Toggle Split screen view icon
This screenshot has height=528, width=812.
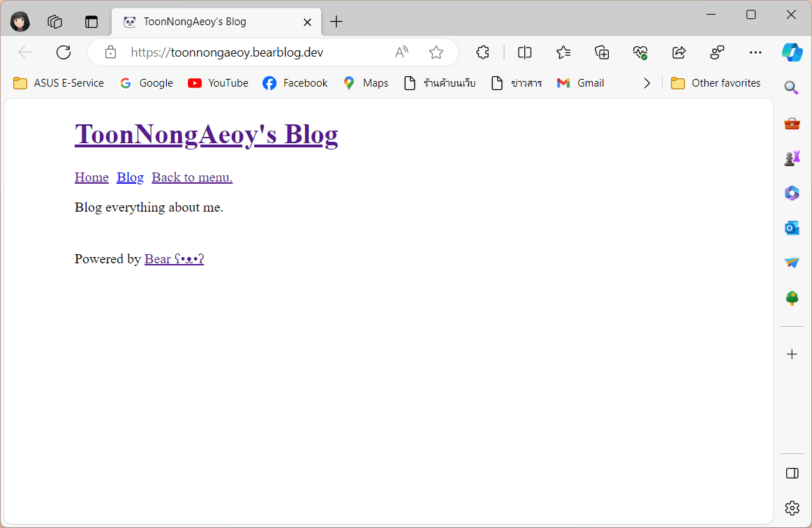524,52
